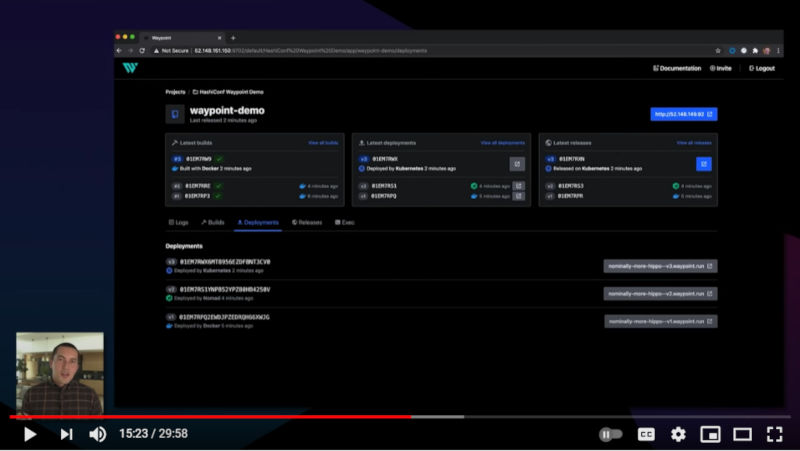Click View all builds link
Viewport: 800px width, 451px height.
(x=323, y=143)
